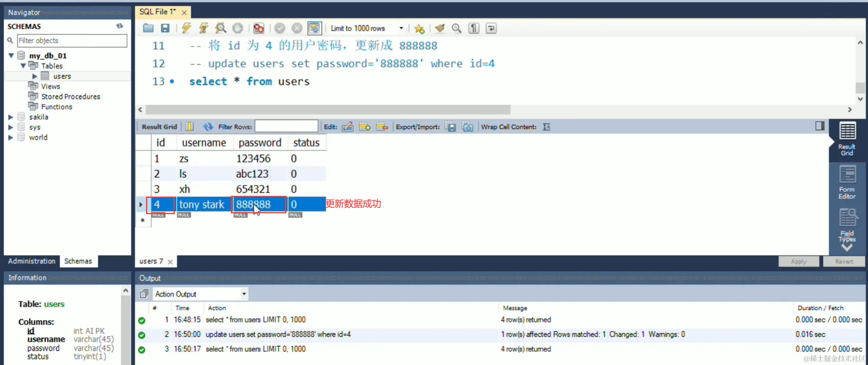The height and width of the screenshot is (365, 868).
Task: Switch to the Administration tab
Action: coord(32,261)
